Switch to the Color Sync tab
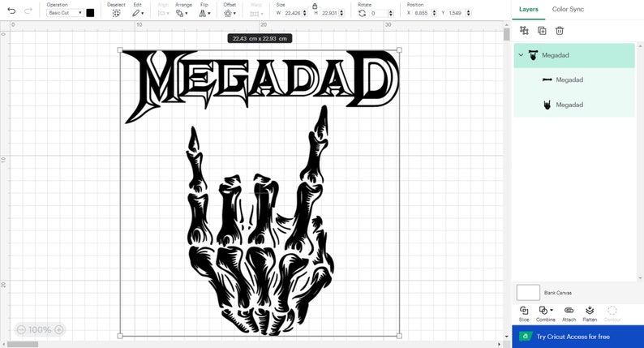The height and width of the screenshot is (348, 644). [x=568, y=9]
